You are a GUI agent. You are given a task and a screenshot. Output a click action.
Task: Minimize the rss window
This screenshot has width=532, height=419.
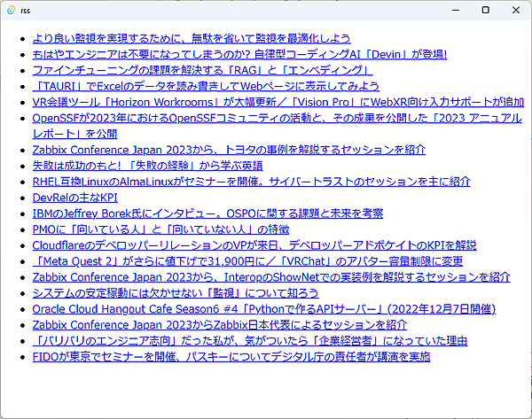tap(456, 10)
